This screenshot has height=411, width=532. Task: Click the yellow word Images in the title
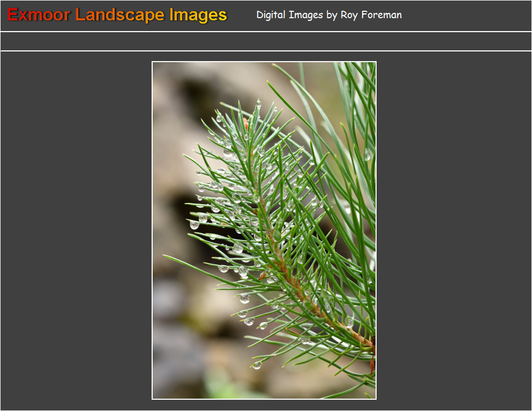point(198,15)
